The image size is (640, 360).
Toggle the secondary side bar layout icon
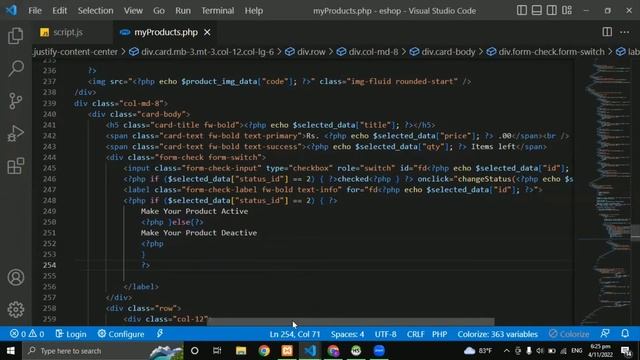[x=551, y=10]
